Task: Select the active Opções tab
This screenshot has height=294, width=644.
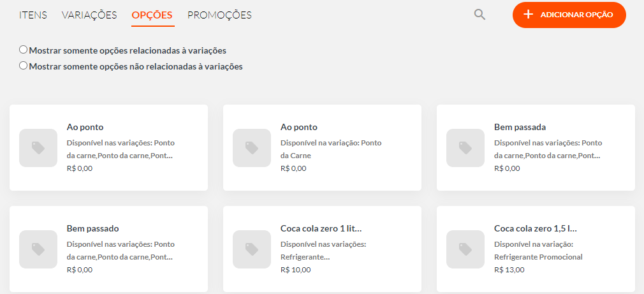Action: coord(152,15)
